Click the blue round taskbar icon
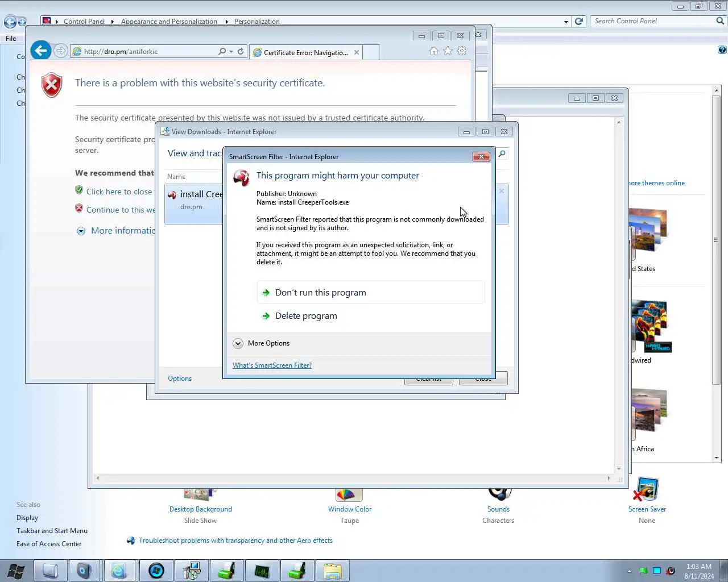This screenshot has height=582, width=728. click(x=156, y=571)
